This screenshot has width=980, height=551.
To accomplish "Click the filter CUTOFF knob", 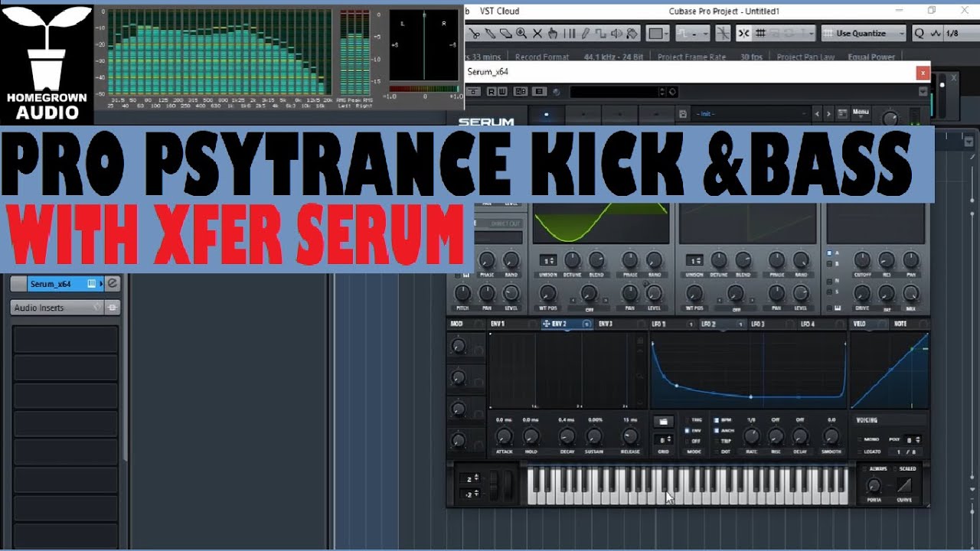I will coord(862,260).
